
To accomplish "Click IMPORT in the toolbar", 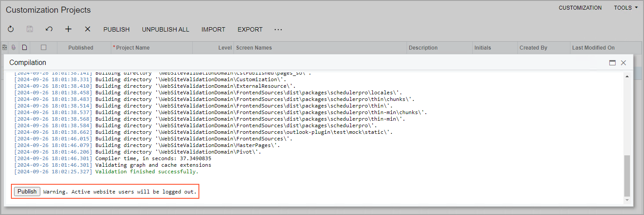I will tap(213, 29).
